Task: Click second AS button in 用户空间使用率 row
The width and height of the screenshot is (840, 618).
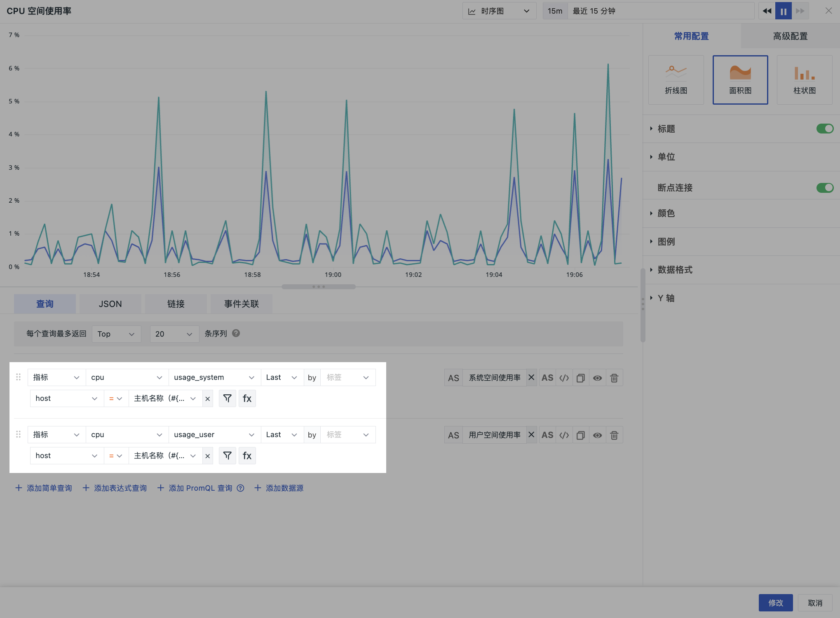Action: tap(547, 435)
